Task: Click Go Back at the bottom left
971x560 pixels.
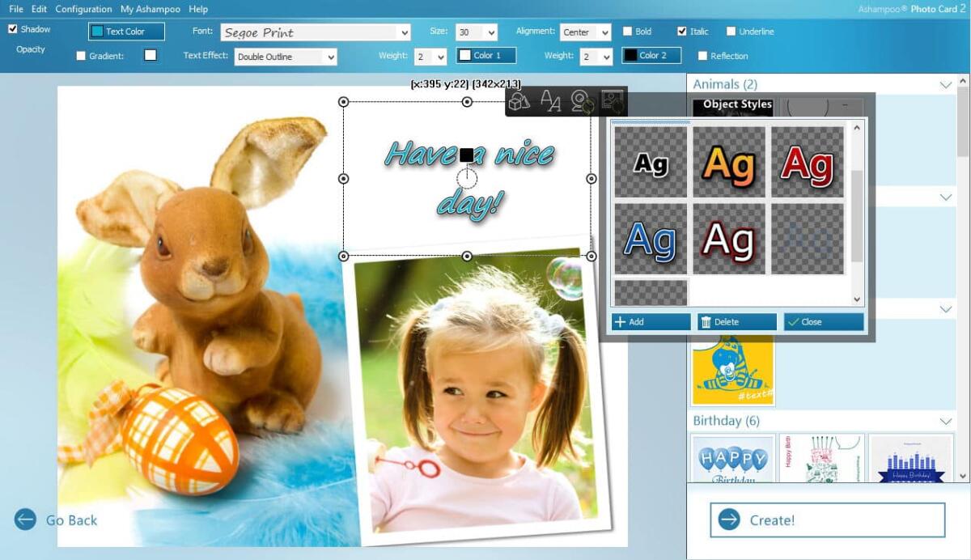Action: (x=55, y=520)
